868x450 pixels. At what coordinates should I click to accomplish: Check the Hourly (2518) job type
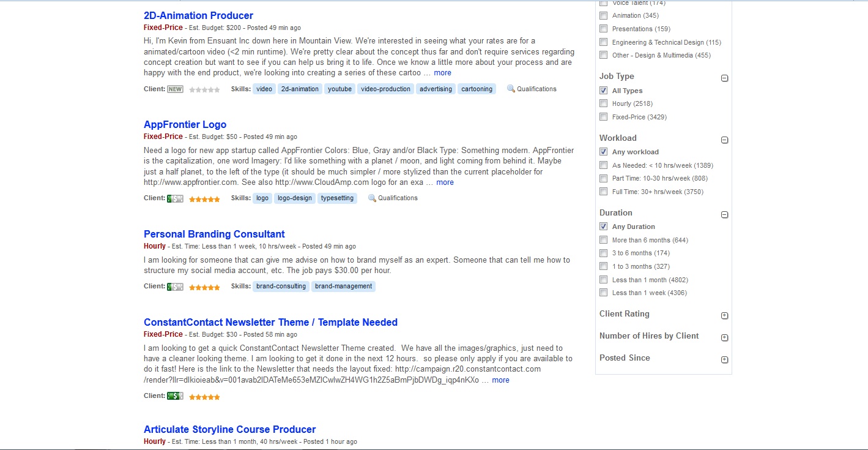pos(604,104)
